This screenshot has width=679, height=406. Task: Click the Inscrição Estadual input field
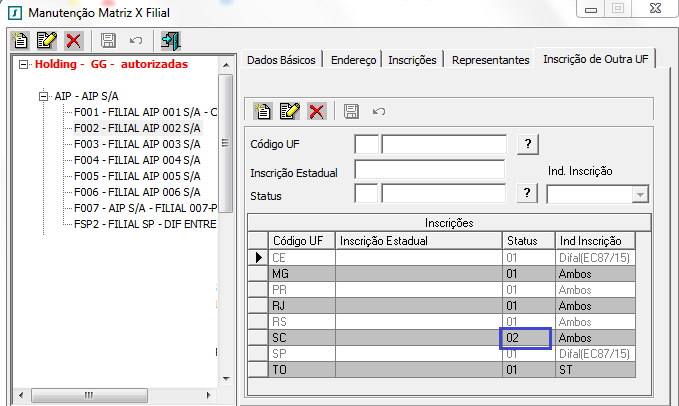click(430, 169)
